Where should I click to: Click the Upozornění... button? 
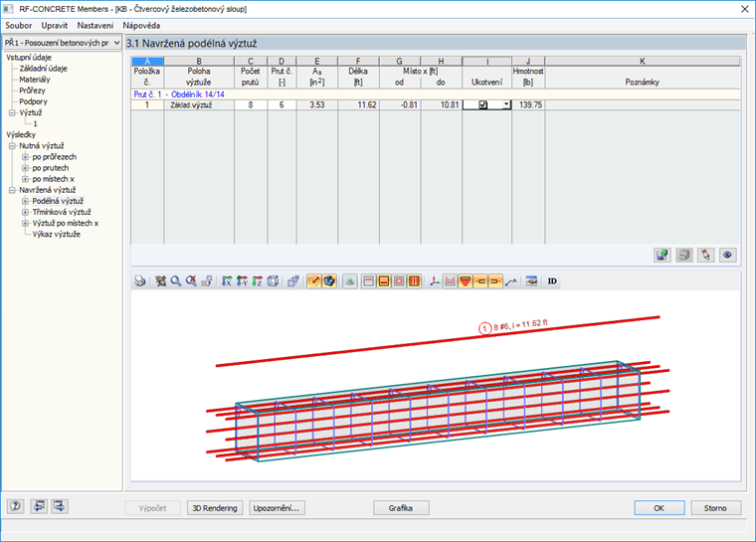[277, 508]
